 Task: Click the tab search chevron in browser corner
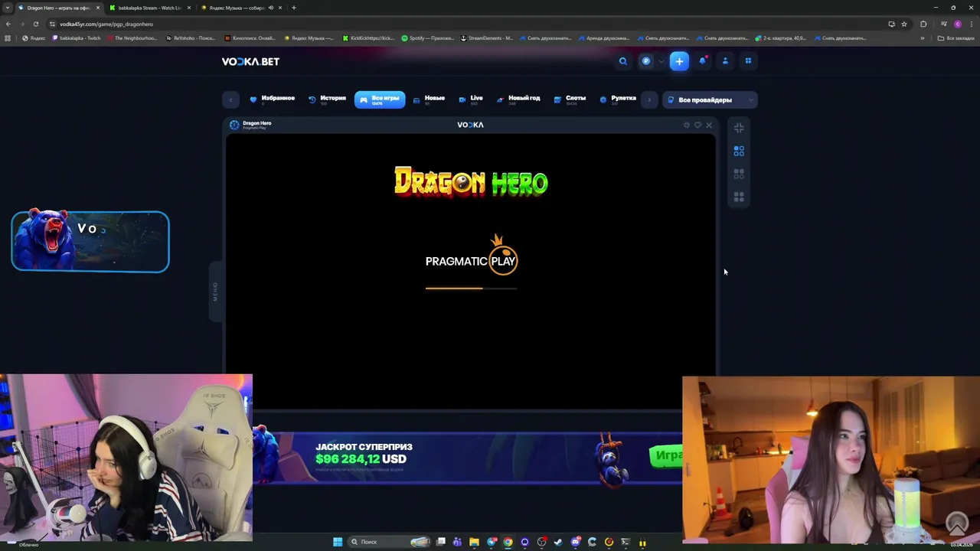[8, 8]
